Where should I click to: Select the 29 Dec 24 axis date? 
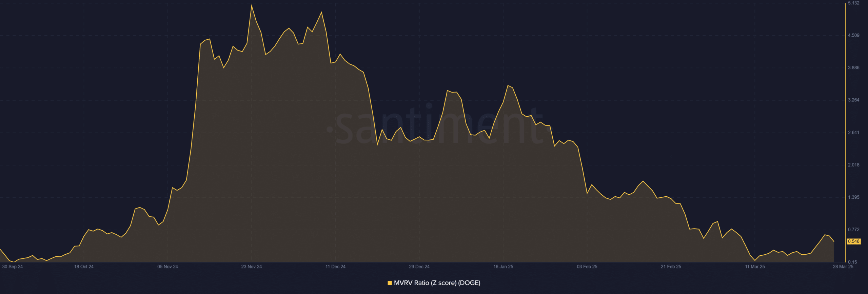point(419,267)
